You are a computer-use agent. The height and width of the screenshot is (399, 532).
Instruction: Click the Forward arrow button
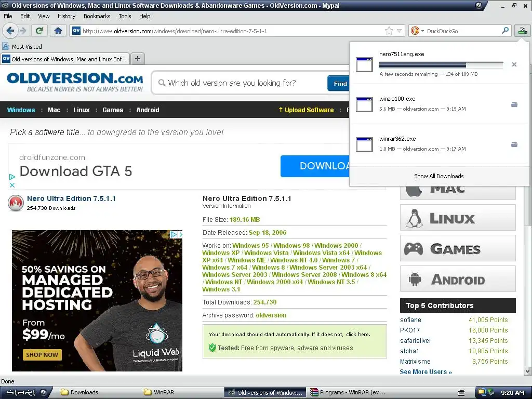23,31
